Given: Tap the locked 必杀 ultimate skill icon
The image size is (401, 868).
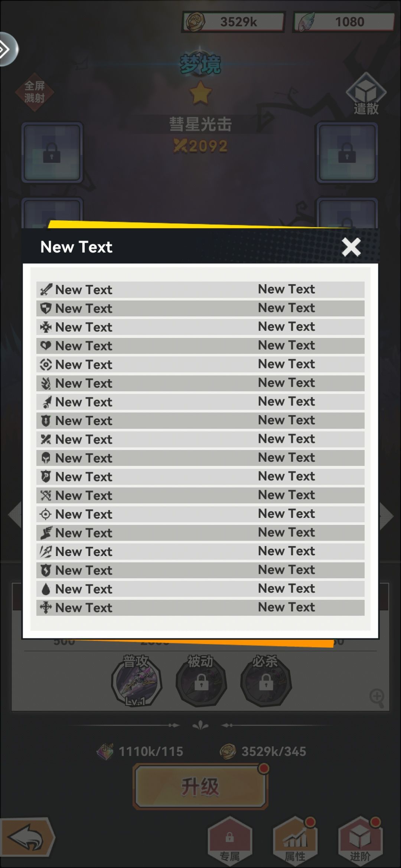Looking at the screenshot, I should pyautogui.click(x=266, y=681).
